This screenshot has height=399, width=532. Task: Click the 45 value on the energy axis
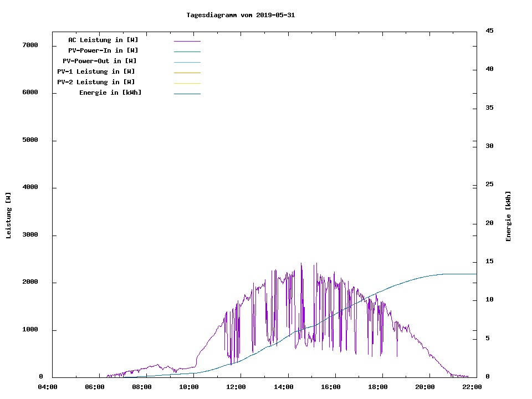[x=489, y=31]
